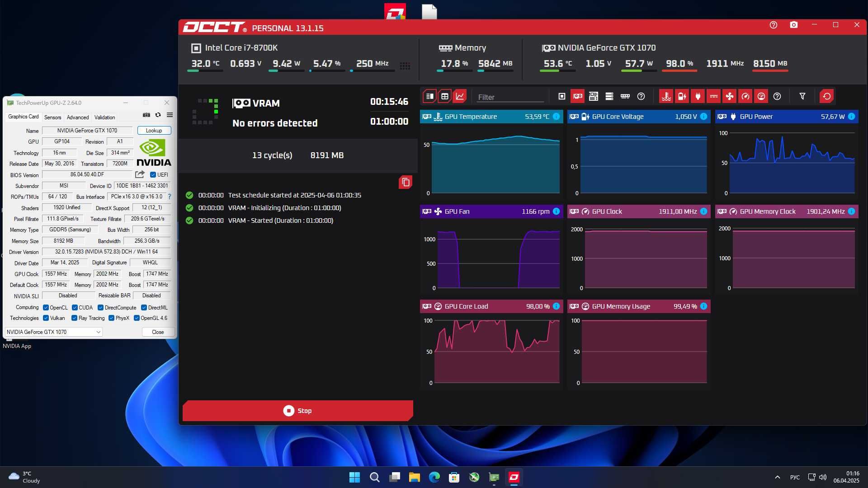Toggle voltage sensor type filter
This screenshot has width=868, height=488.
coord(682,96)
